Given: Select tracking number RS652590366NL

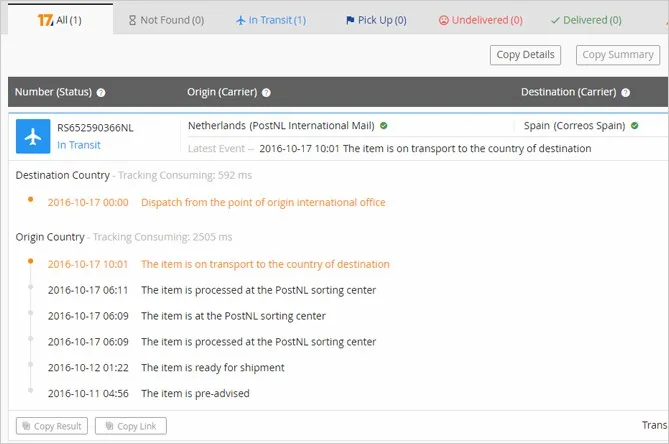Looking at the screenshot, I should (95, 128).
